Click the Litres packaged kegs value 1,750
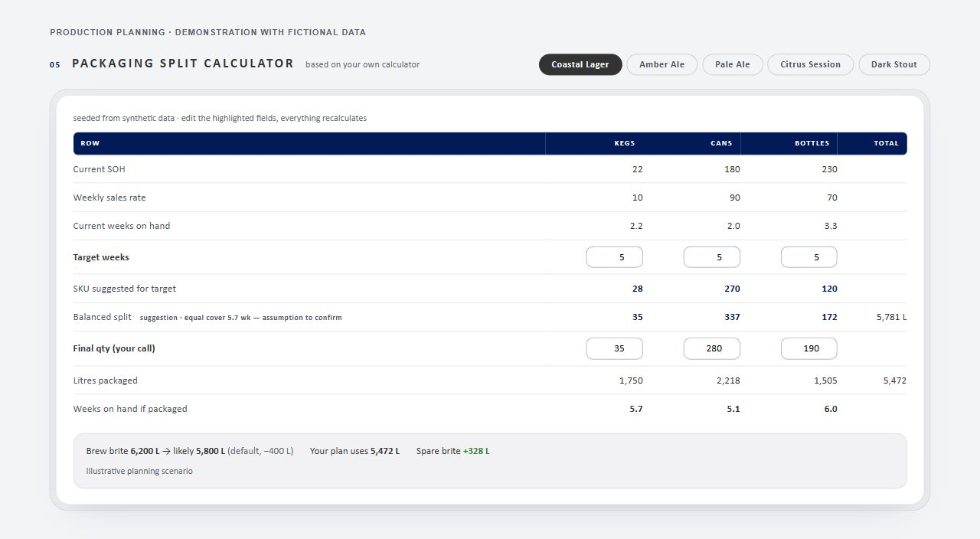 [631, 381]
